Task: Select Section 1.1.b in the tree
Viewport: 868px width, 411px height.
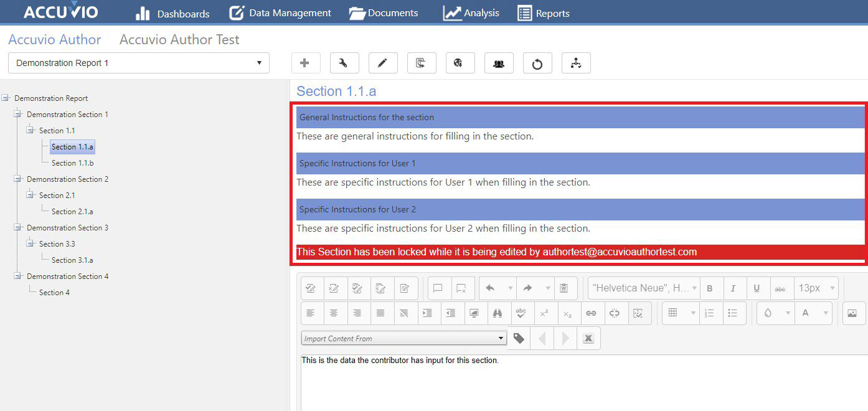Action: click(73, 163)
